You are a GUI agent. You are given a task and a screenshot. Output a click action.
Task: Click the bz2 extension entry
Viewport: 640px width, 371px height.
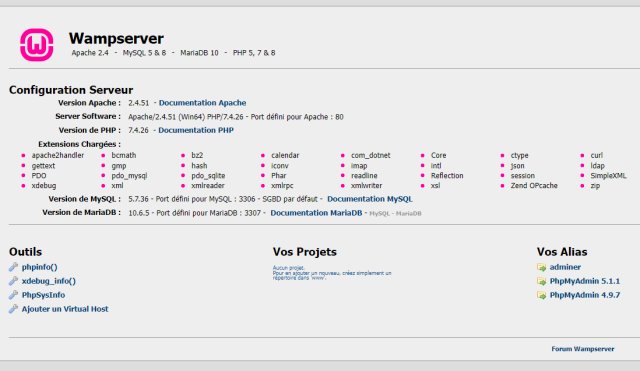[197, 156]
